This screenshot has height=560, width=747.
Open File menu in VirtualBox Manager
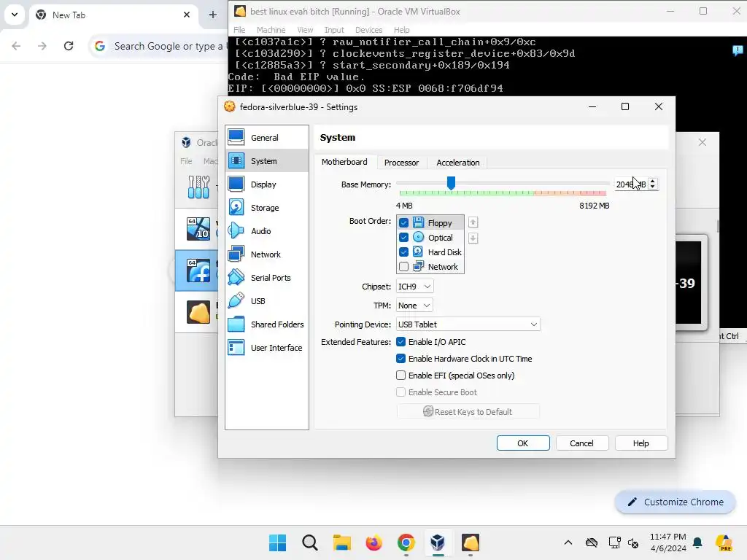click(186, 161)
